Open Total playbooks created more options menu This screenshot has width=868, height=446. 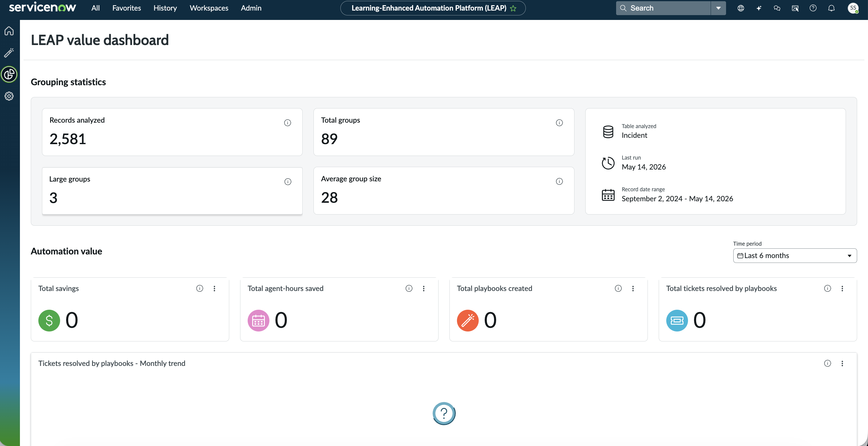(x=633, y=288)
